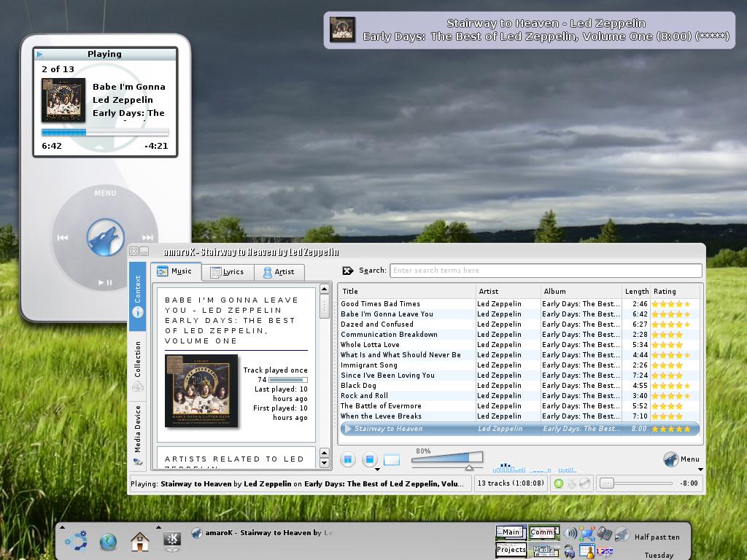
Task: Click the tray icon left of the calendar
Action: [x=570, y=551]
